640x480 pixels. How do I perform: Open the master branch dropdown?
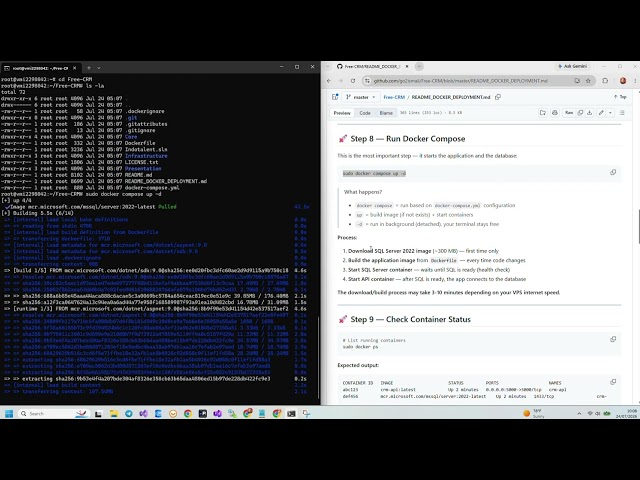[x=360, y=97]
